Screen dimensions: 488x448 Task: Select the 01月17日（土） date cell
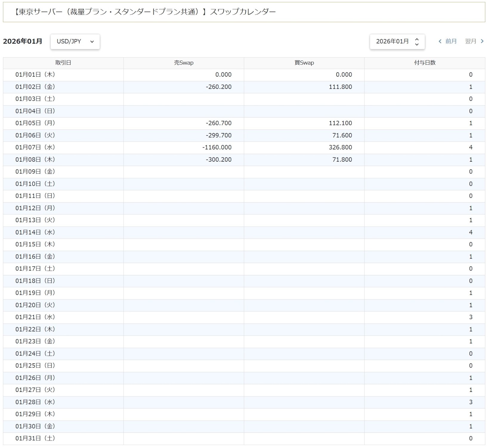[x=63, y=269]
